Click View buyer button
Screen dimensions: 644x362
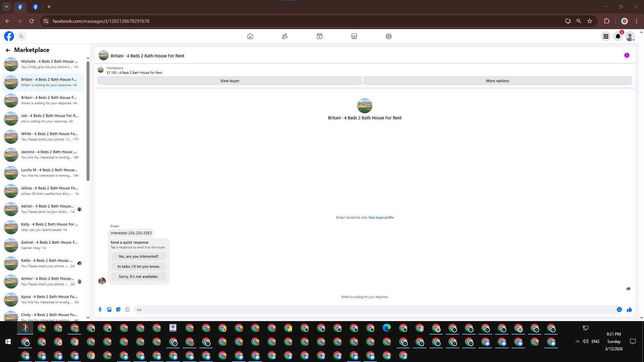coord(230,81)
